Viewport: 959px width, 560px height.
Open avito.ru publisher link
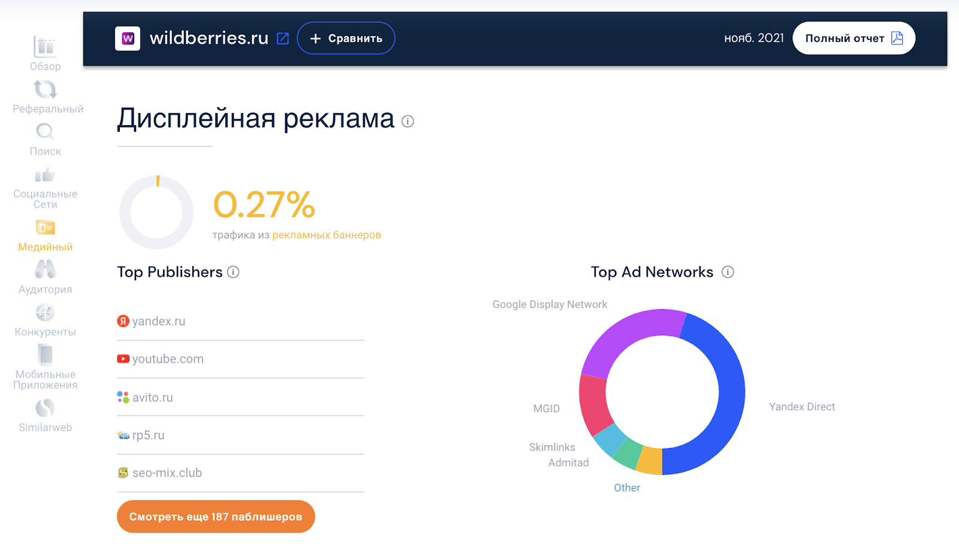click(x=152, y=397)
